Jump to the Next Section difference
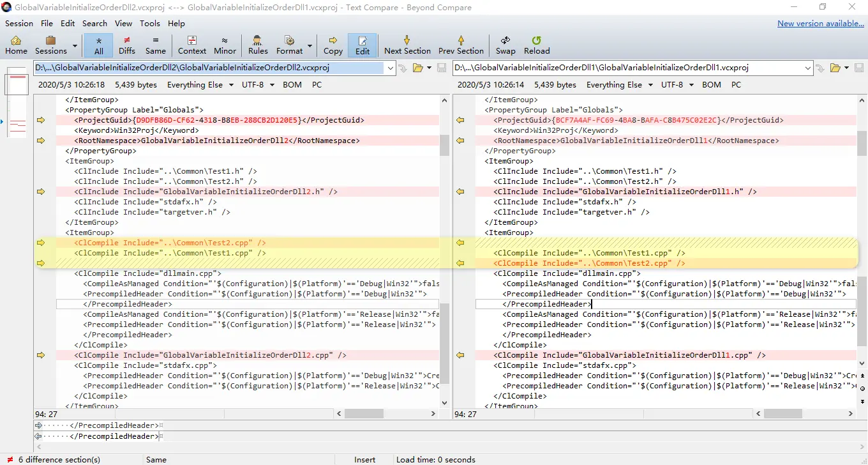The height and width of the screenshot is (465, 868). (x=407, y=45)
